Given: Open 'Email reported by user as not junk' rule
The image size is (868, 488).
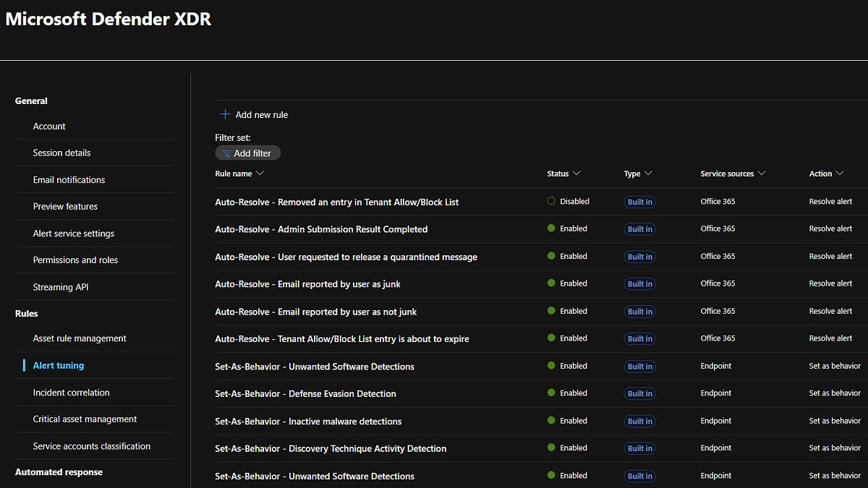Looking at the screenshot, I should coord(315,312).
